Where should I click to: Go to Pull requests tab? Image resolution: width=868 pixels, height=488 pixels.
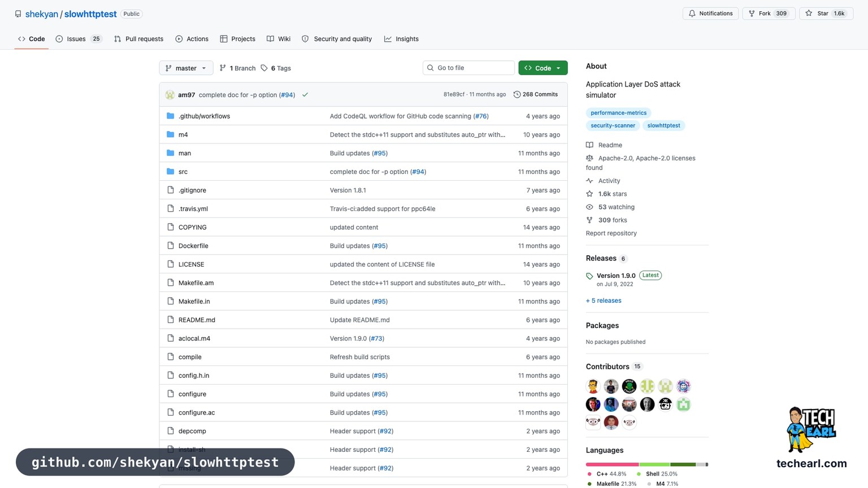tap(138, 39)
